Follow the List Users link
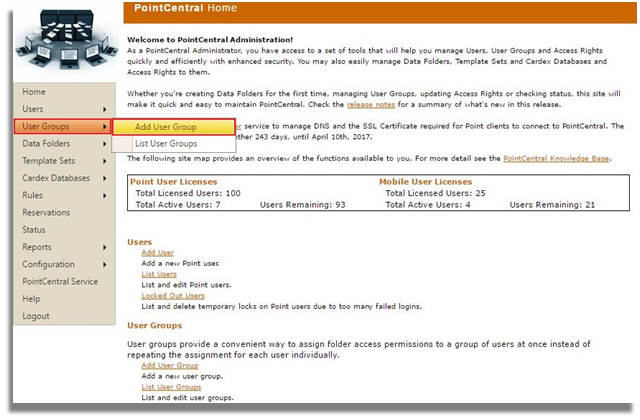The width and height of the screenshot is (640, 420). coord(159,274)
